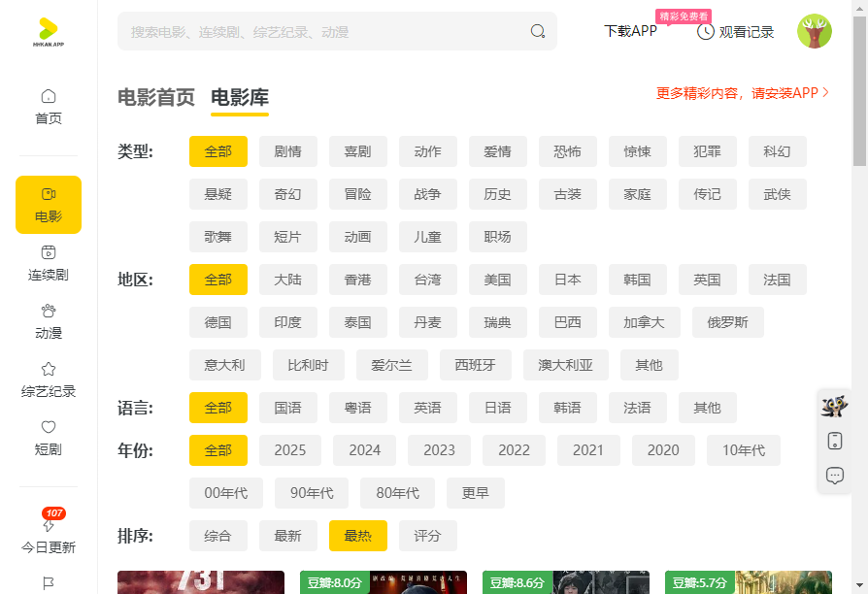Click 更多精彩内容,请安装APP link

coord(743,93)
